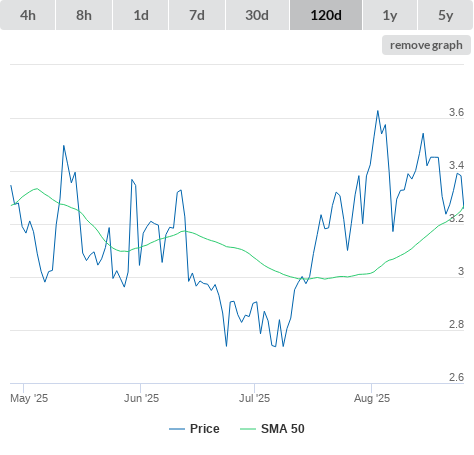Screen dimensions: 474x455
Task: Click the Jul '25 axis label
Action: [x=254, y=398]
